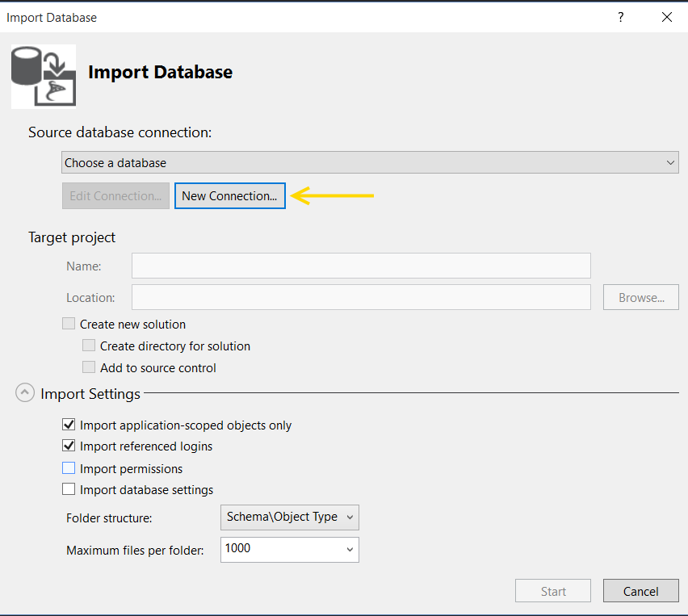The width and height of the screenshot is (688, 616).
Task: Uncheck Import referenced logins
Action: point(69,446)
